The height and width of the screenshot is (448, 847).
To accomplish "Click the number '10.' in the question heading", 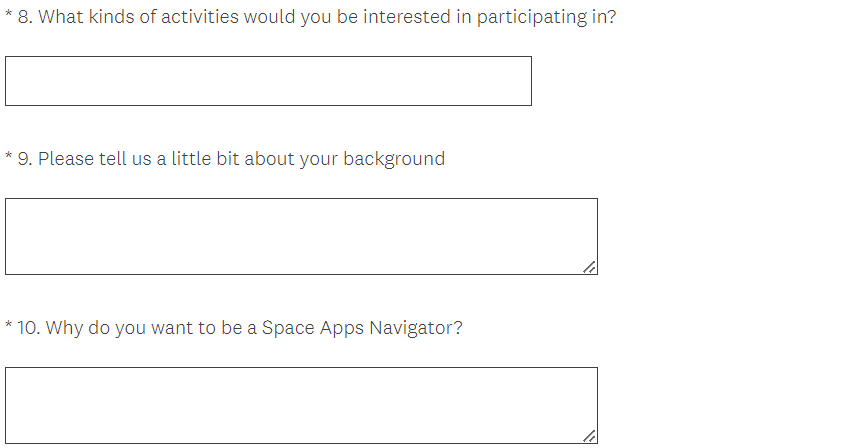I will 28,328.
